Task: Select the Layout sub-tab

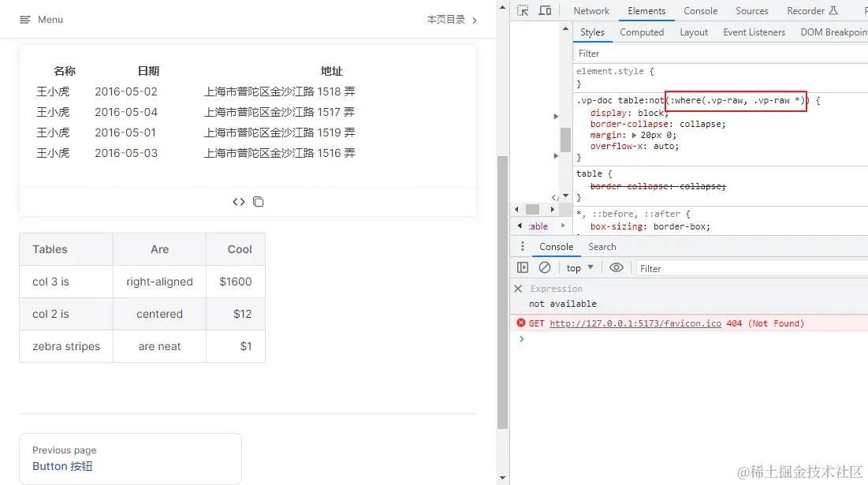Action: (694, 32)
